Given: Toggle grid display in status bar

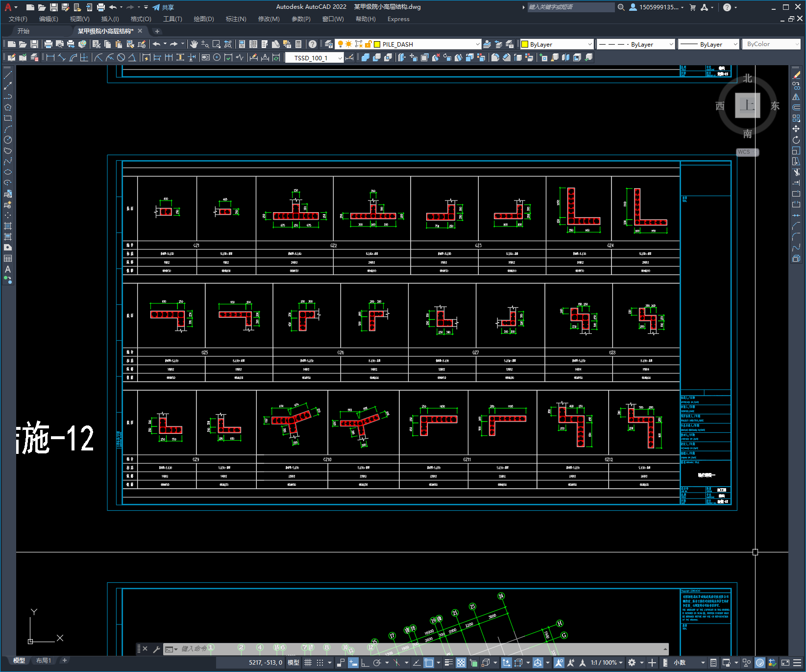Looking at the screenshot, I should pyautogui.click(x=308, y=663).
